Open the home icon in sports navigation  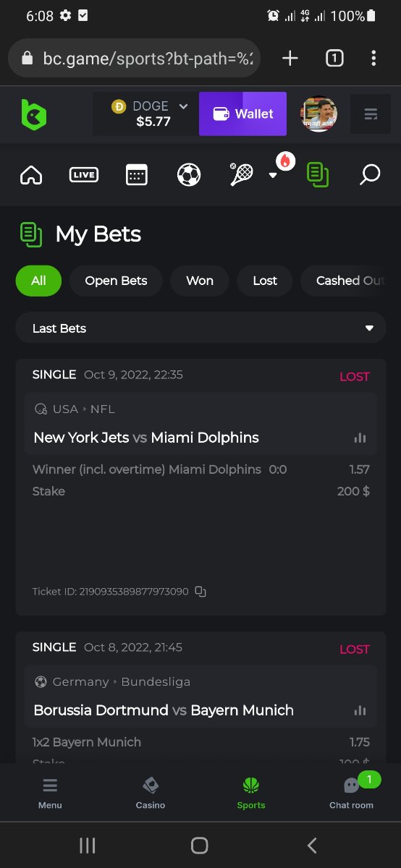pos(31,174)
